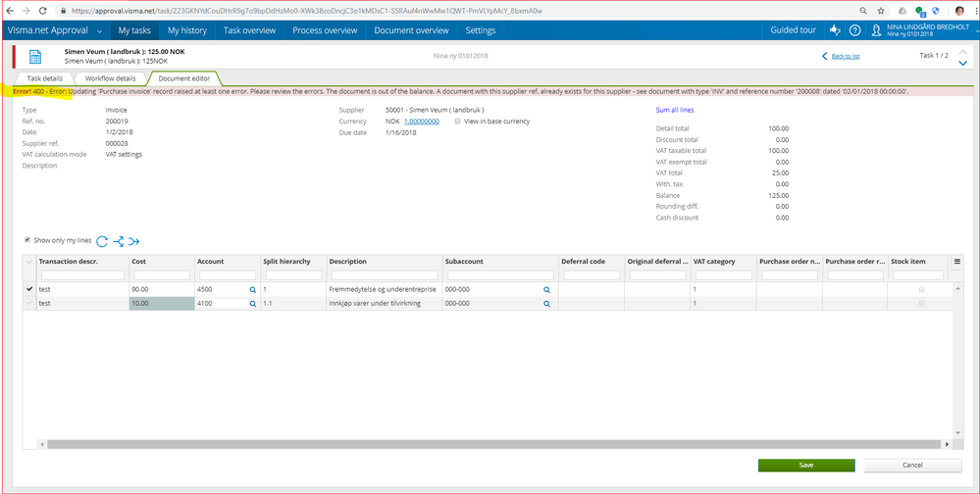
Task: Click the green Save button
Action: [x=805, y=466]
